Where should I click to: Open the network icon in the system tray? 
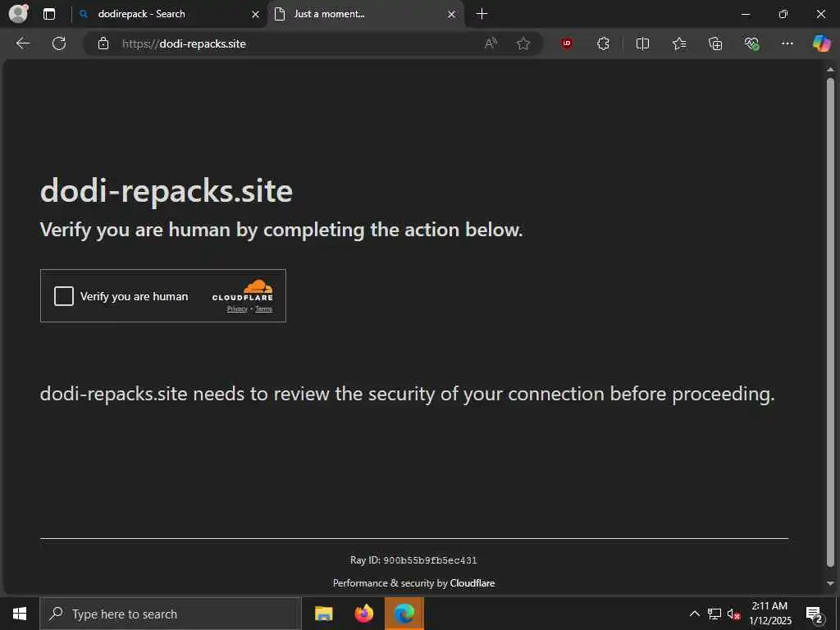point(714,614)
